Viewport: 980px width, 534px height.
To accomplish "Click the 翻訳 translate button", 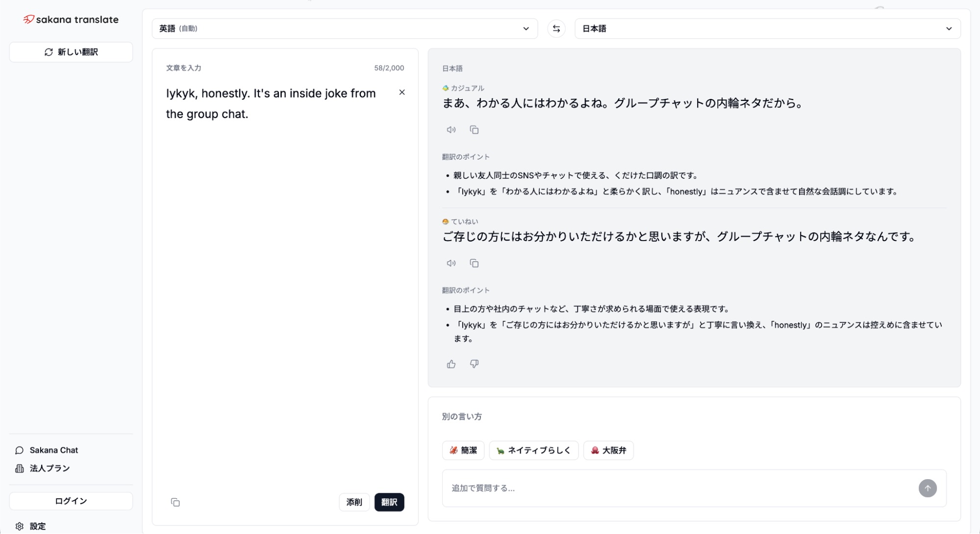I will click(x=389, y=502).
